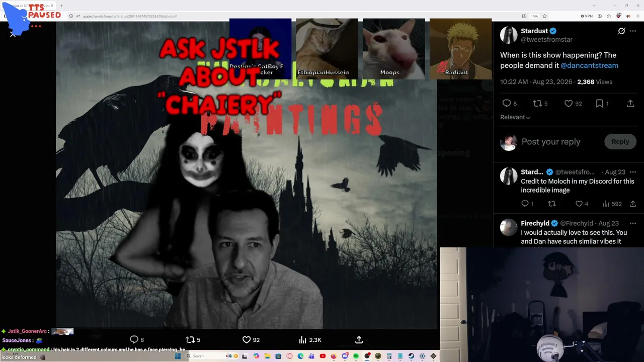Image resolution: width=644 pixels, height=362 pixels.
Task: Click the browser address bar URL
Action: [x=130, y=16]
